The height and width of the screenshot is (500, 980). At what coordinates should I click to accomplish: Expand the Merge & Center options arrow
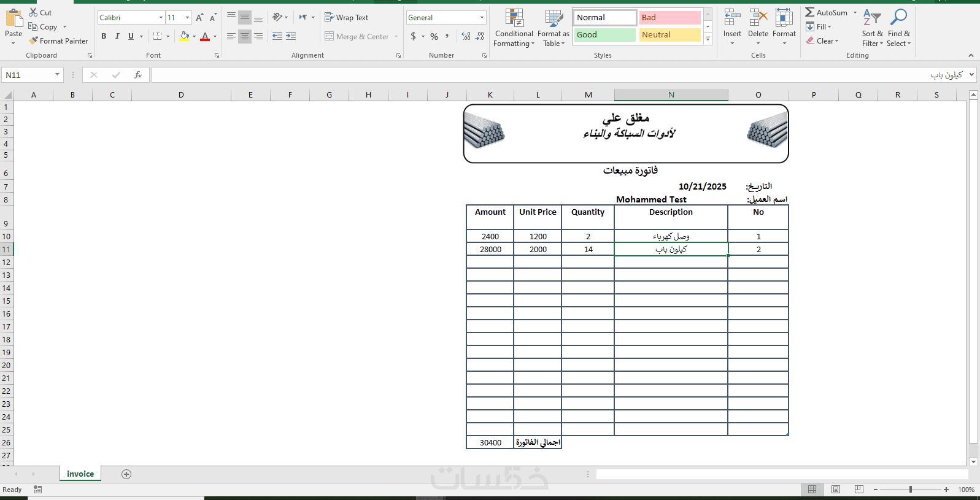tap(396, 37)
